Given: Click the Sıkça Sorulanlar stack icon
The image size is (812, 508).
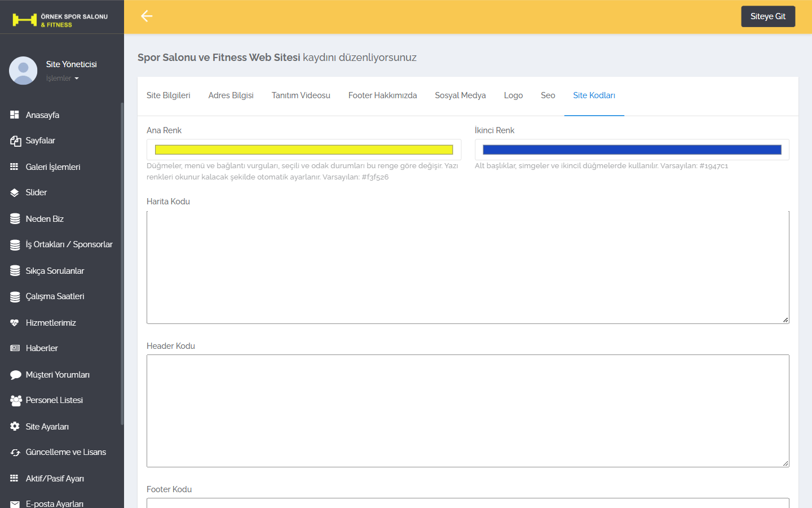Looking at the screenshot, I should point(15,270).
